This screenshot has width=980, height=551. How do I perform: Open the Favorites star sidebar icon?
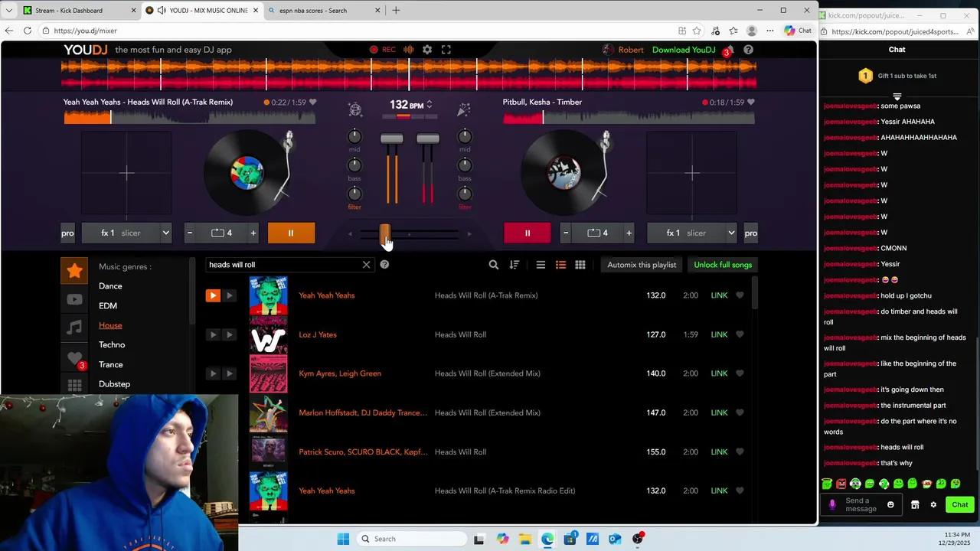pos(74,270)
